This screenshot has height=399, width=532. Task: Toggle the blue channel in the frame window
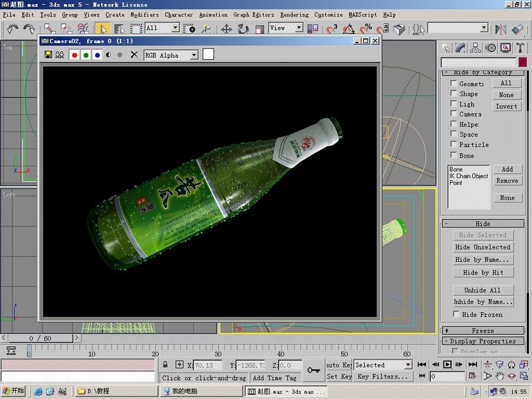[x=98, y=55]
